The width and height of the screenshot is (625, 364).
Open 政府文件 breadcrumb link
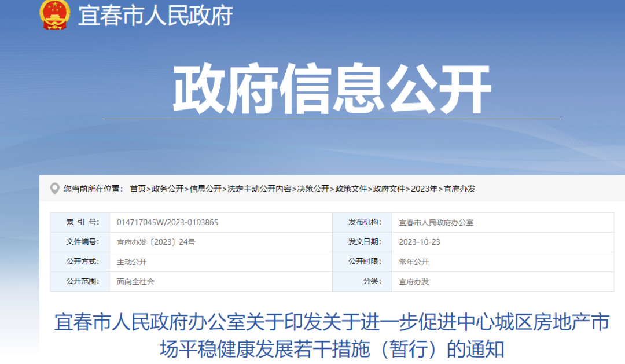(x=389, y=189)
